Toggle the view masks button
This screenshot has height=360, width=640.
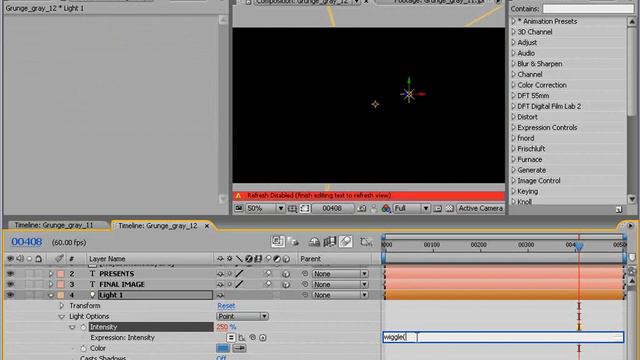tap(305, 209)
